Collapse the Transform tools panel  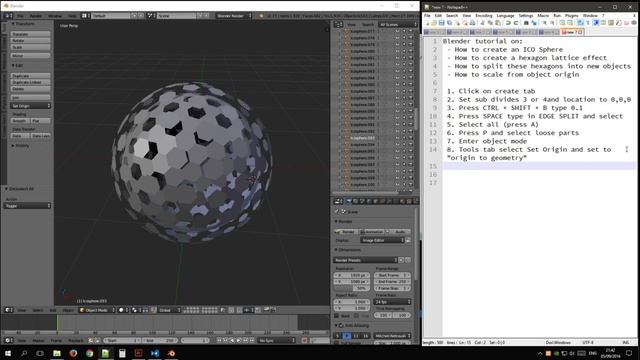click(23, 24)
